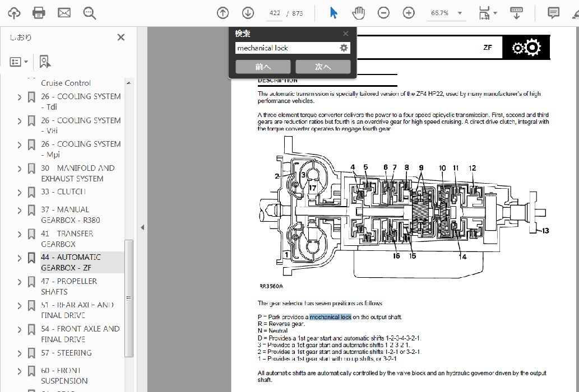Zoom out with minus icon
579x392 pixels.
(x=383, y=13)
